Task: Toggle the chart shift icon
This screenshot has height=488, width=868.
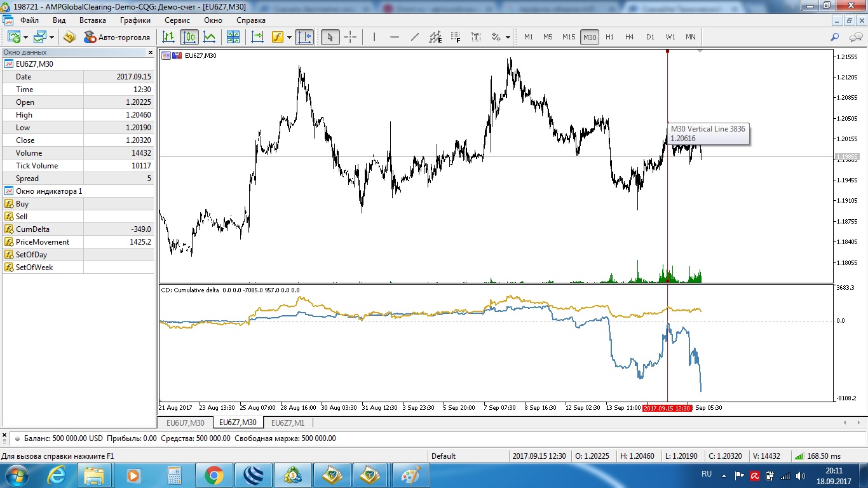Action: point(304,37)
